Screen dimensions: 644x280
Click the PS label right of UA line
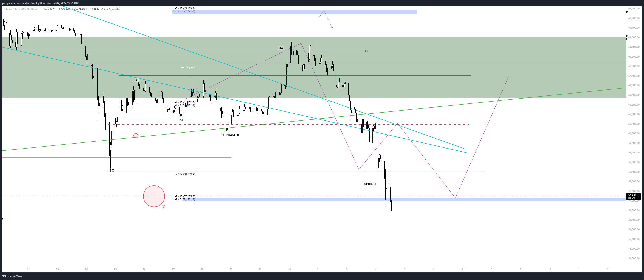pyautogui.click(x=366, y=51)
